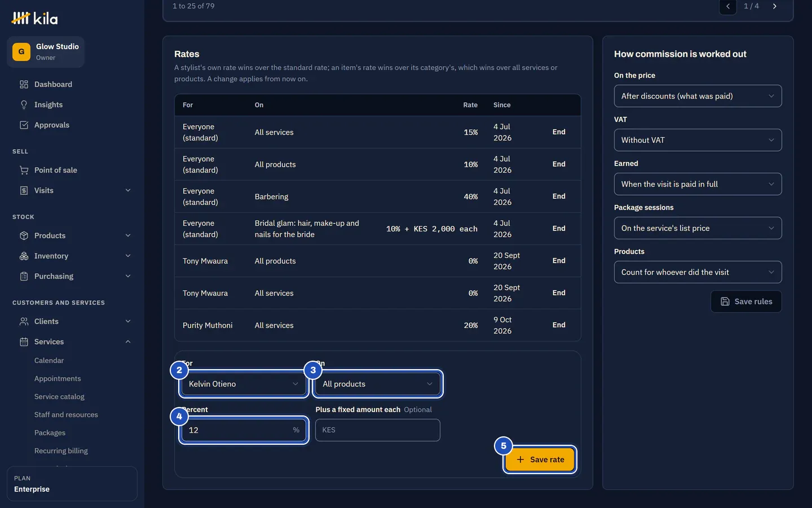Open the Products commission dropdown
Viewport: 812px width, 508px height.
pos(698,272)
